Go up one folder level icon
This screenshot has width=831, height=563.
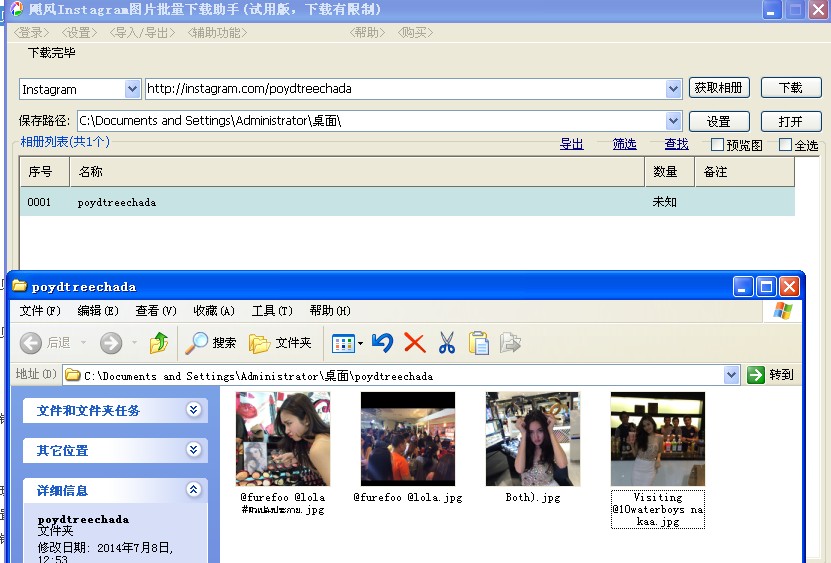pyautogui.click(x=158, y=343)
